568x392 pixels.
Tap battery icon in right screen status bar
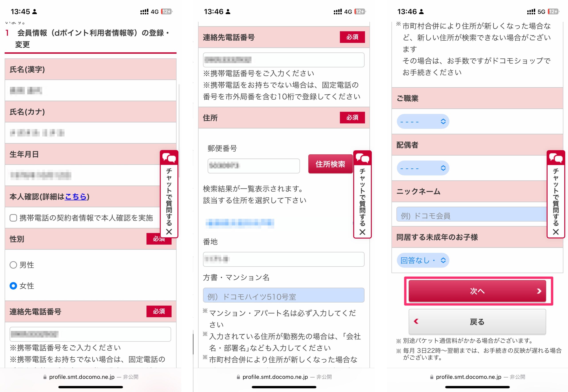554,12
